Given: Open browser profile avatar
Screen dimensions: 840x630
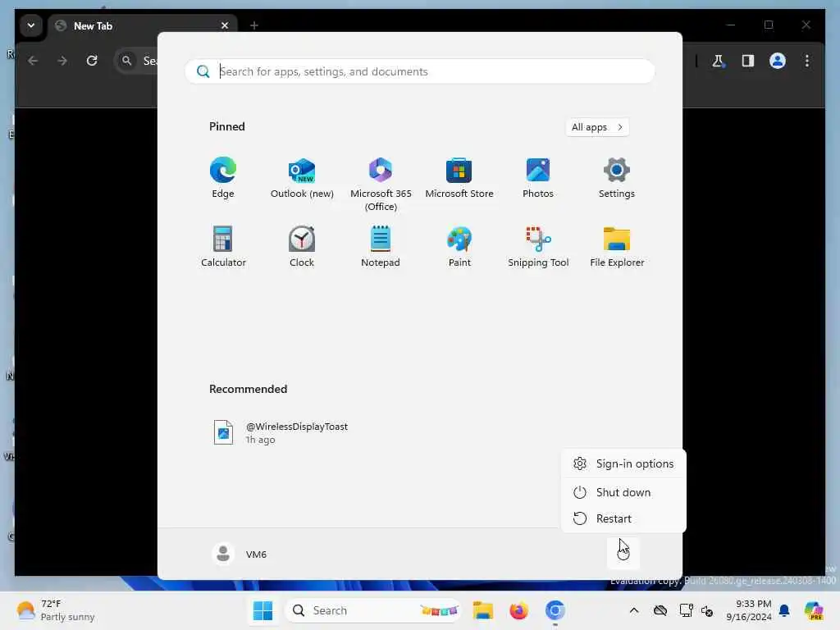Looking at the screenshot, I should (778, 61).
